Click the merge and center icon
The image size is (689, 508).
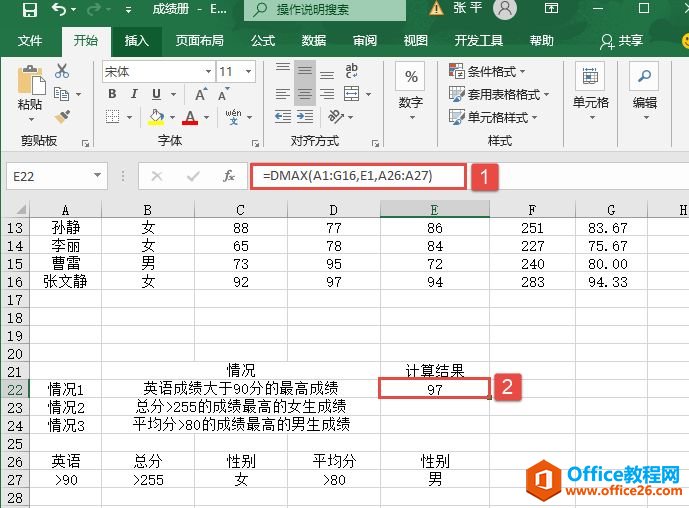352,94
